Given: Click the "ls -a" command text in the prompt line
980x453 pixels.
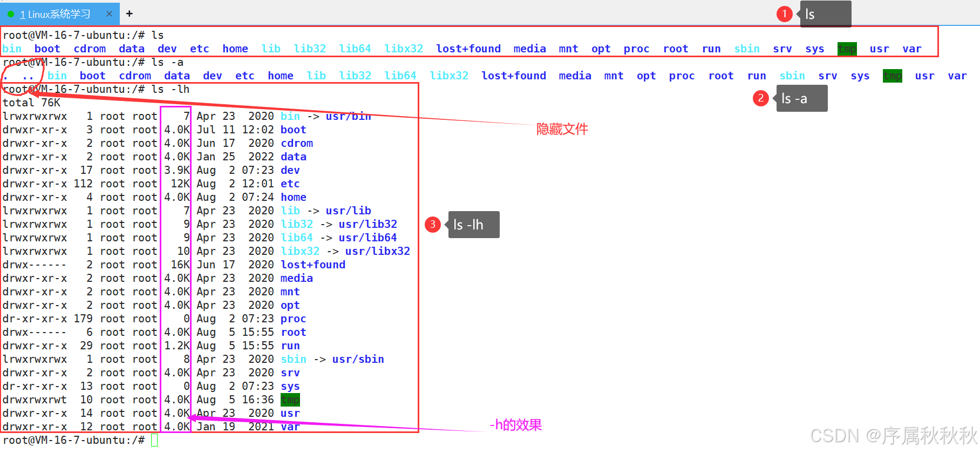Looking at the screenshot, I should [x=167, y=62].
